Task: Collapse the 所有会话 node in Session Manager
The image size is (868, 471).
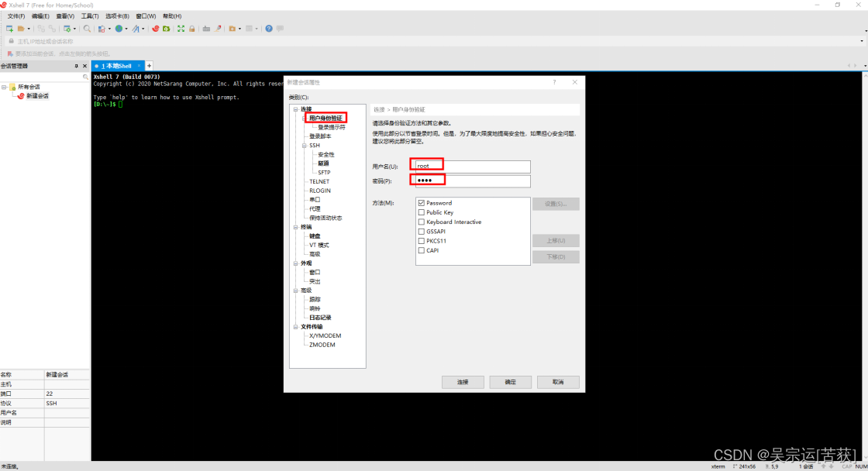Action: click(5, 87)
